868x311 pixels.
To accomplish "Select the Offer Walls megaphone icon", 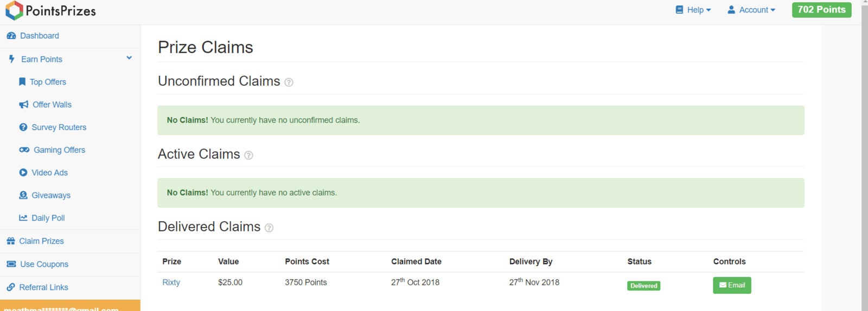I will tap(24, 105).
